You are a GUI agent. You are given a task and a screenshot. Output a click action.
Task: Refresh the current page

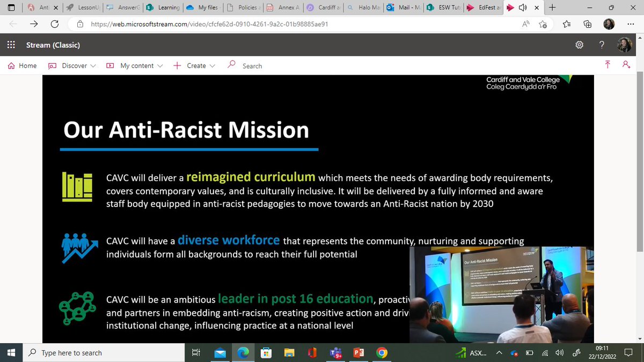pos(54,24)
